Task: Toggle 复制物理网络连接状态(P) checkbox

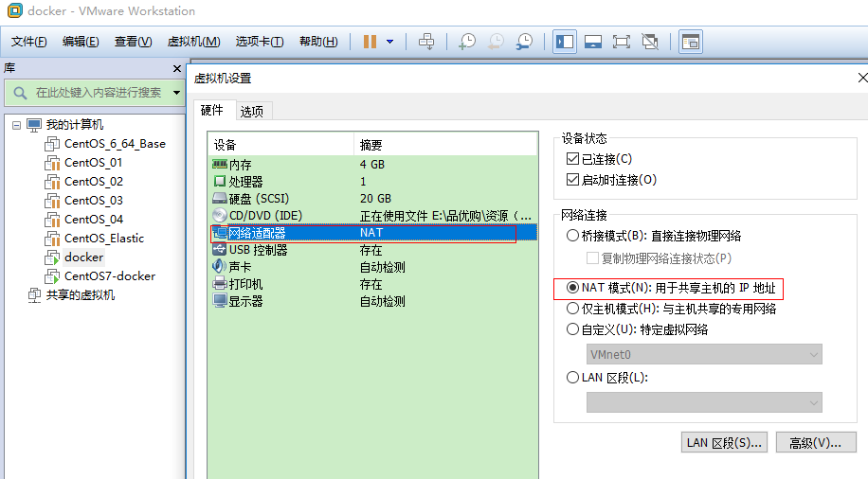Action: point(592,258)
